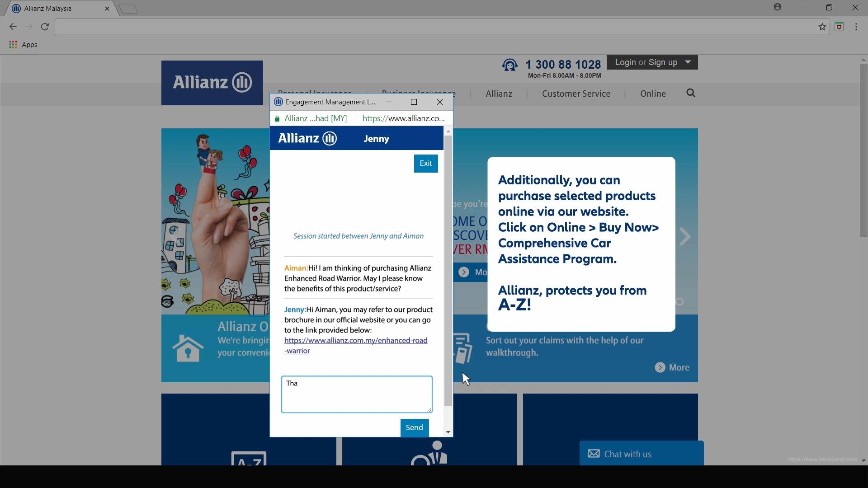This screenshot has height=488, width=868.
Task: Click the carousel slide indicator dot
Action: point(679,301)
